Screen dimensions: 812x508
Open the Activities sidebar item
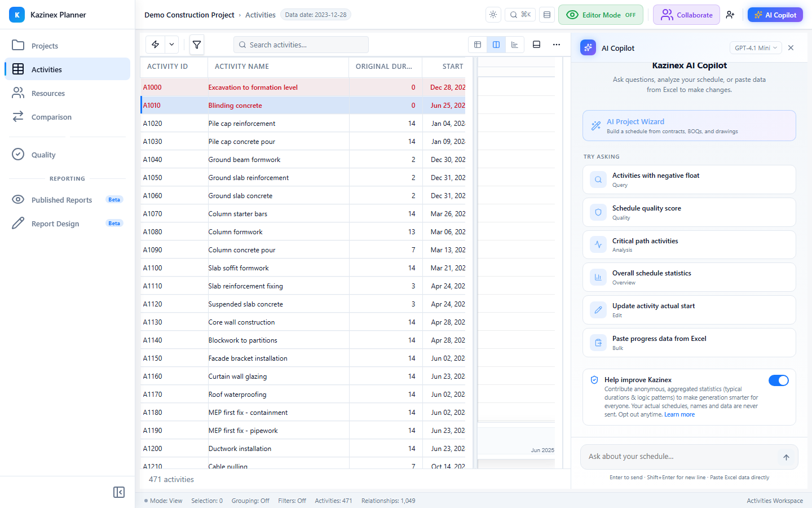67,69
